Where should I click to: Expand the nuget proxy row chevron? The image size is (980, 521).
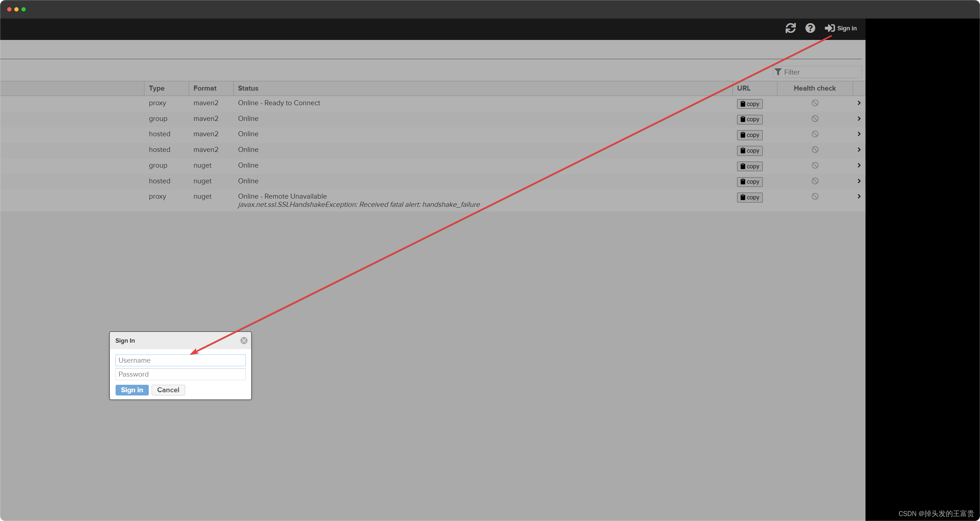coord(859,196)
